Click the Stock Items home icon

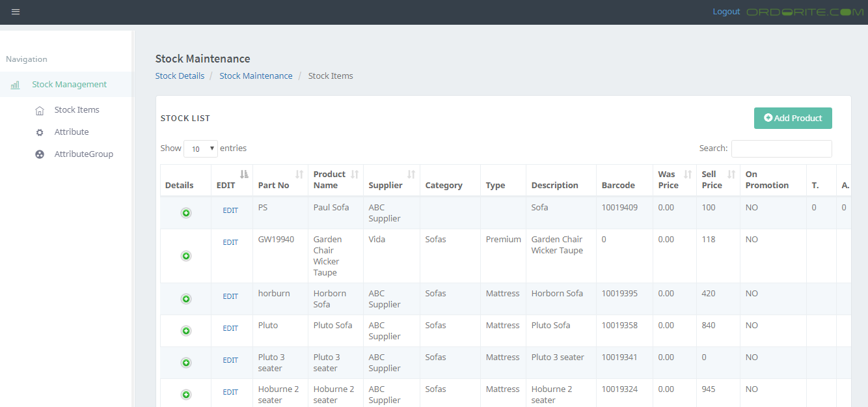click(x=40, y=111)
